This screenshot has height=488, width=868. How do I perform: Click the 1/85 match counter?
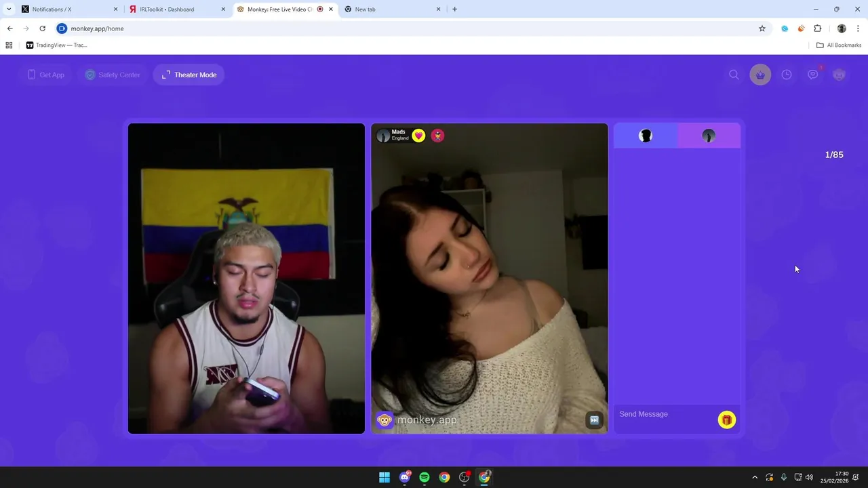coord(834,155)
